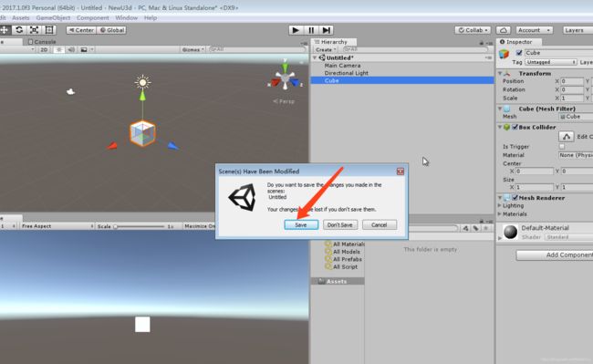Open the Hierarchy Create dropdown
Viewport: 593px width, 364px height.
(x=326, y=49)
